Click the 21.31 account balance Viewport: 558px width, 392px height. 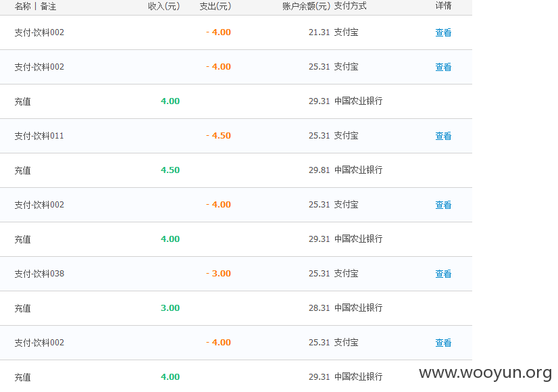click(x=320, y=32)
